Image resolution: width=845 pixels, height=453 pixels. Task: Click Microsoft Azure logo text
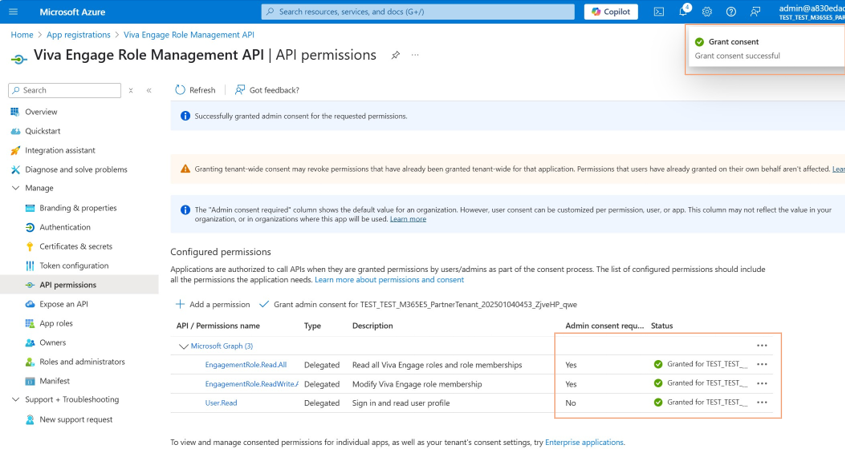click(x=72, y=12)
